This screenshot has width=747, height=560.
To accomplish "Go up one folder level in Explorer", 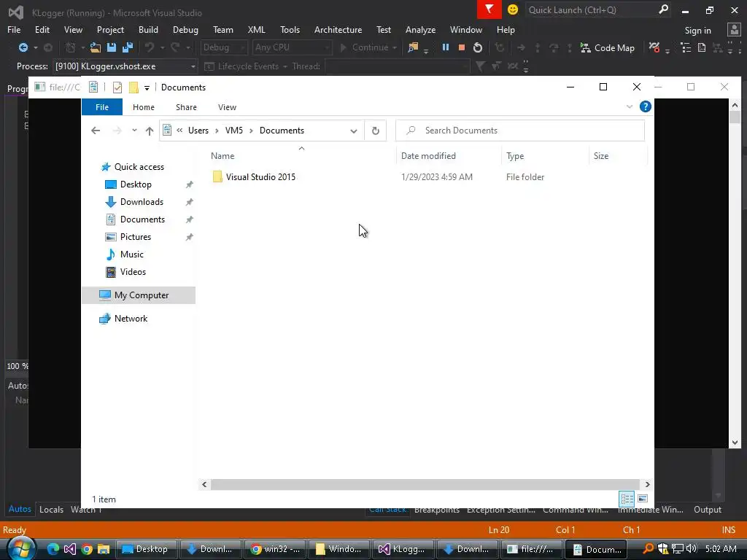I will pyautogui.click(x=150, y=131).
